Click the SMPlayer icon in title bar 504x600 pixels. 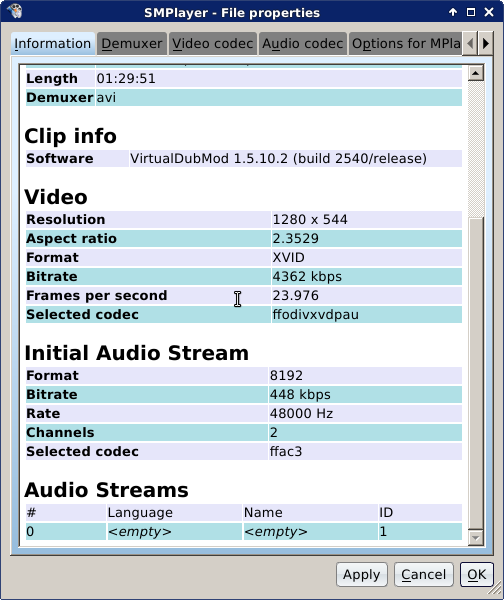pyautogui.click(x=15, y=11)
